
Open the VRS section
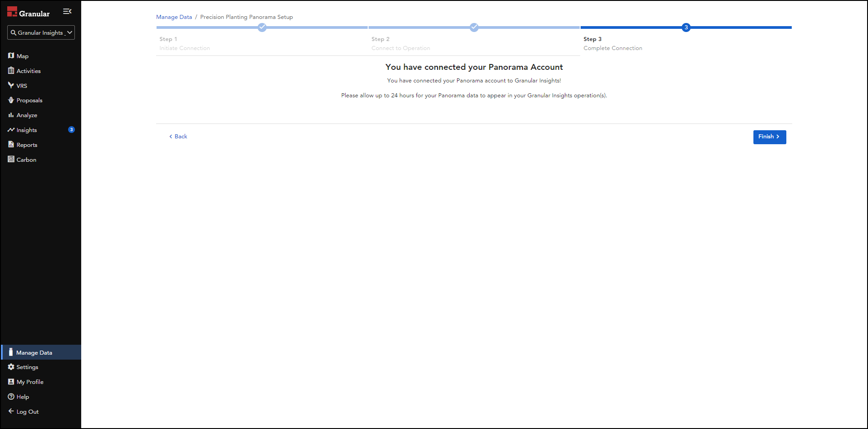click(22, 86)
